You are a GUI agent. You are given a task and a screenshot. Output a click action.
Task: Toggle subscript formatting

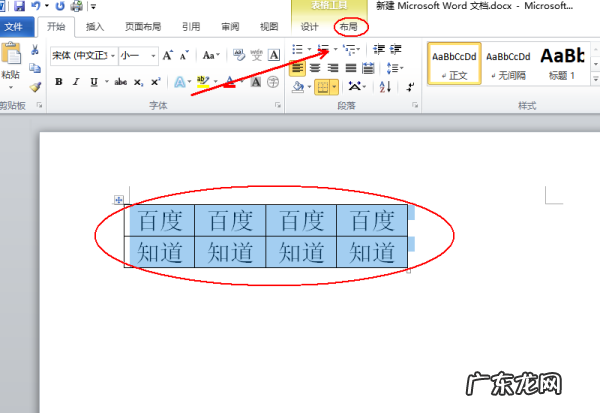tap(139, 82)
